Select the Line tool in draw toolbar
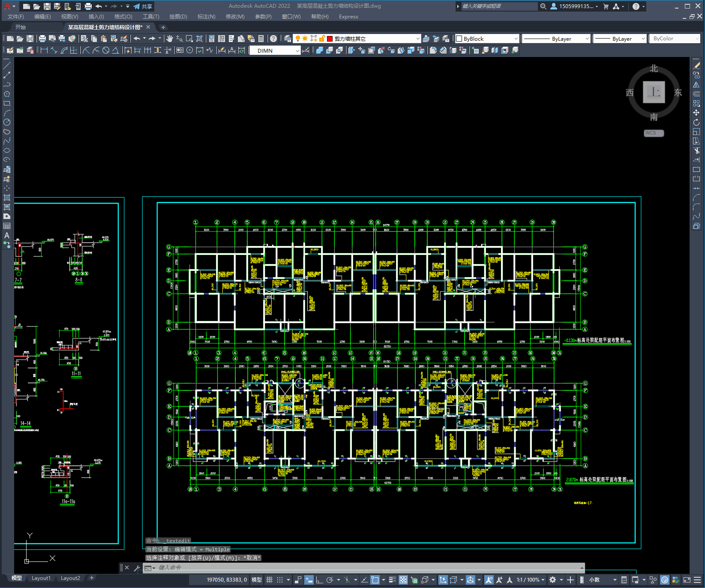Screen dimensions: 705x588 tap(7, 66)
